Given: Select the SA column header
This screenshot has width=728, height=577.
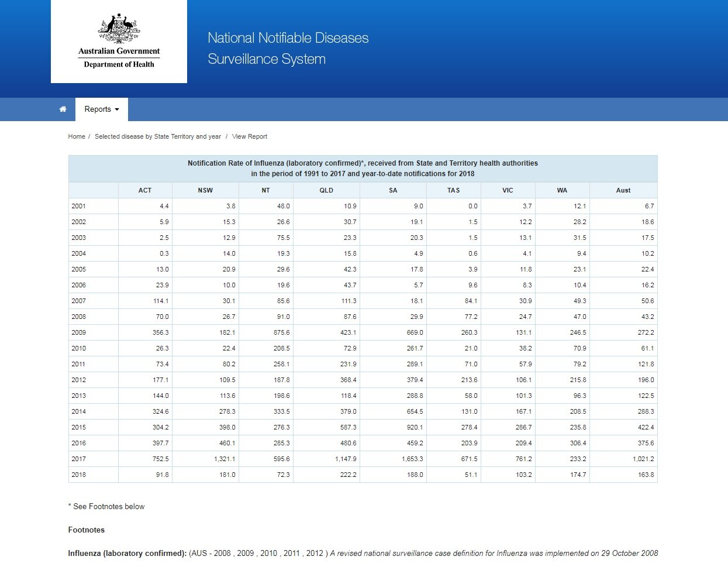Looking at the screenshot, I should coord(393,190).
